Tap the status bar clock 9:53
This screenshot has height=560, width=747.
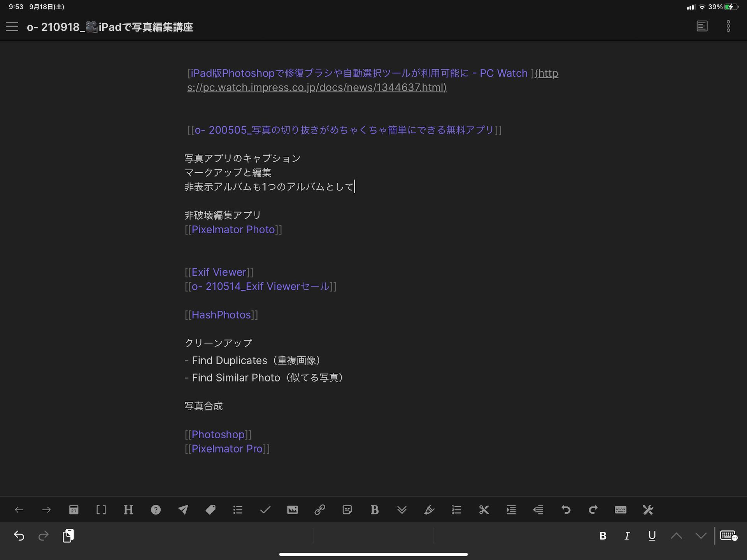[x=16, y=7]
